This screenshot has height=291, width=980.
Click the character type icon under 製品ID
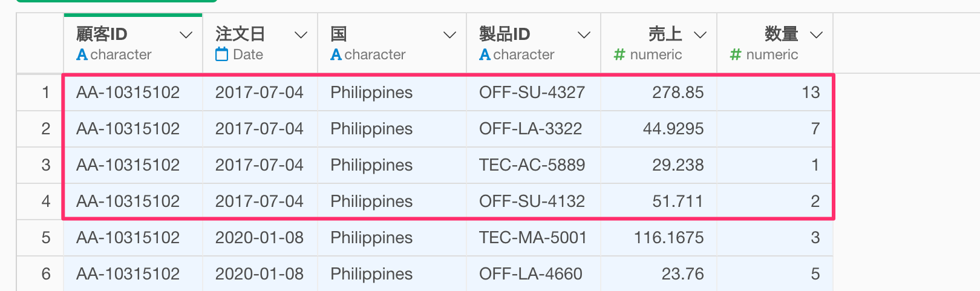pyautogui.click(x=485, y=55)
